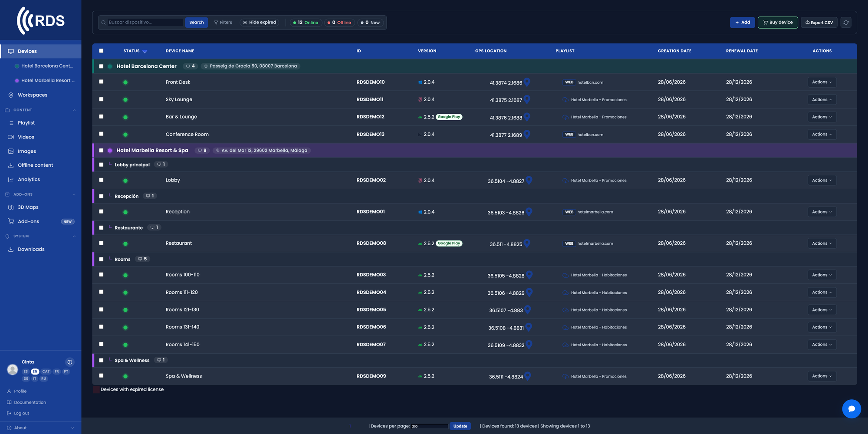Click the GPS pin for Spa & Wellness

point(528,376)
